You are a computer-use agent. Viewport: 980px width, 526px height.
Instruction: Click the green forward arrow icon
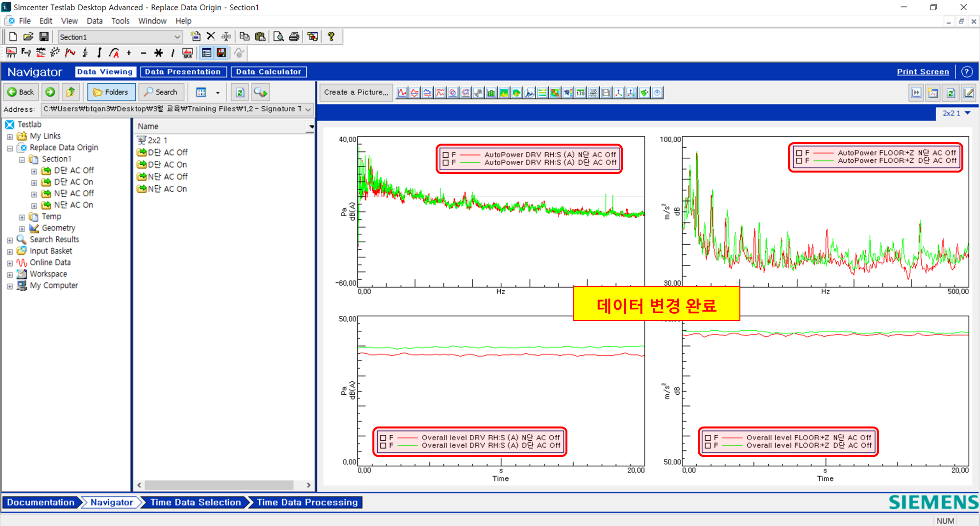click(x=50, y=92)
